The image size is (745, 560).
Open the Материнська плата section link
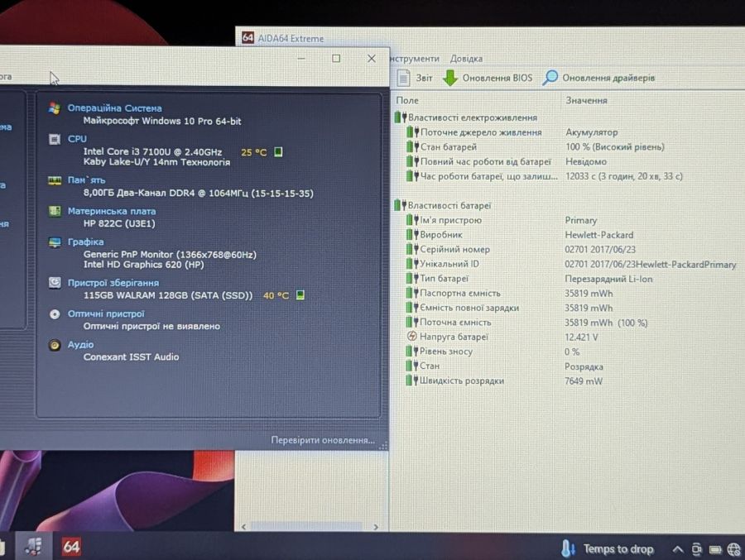click(x=112, y=211)
